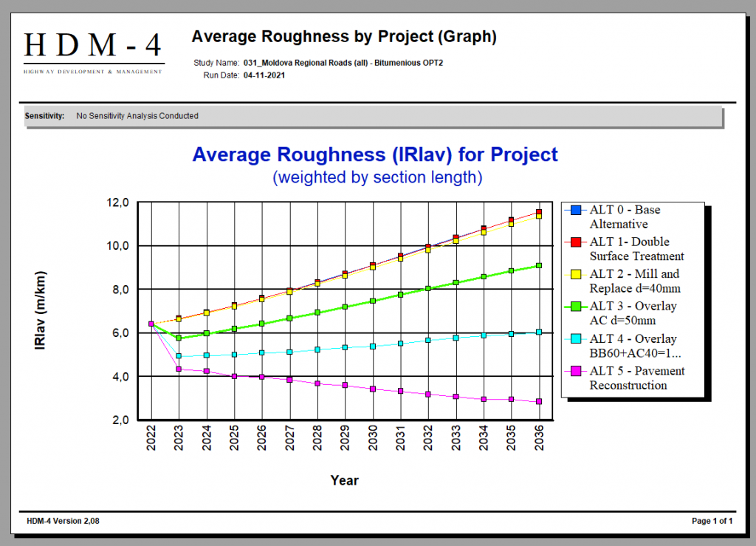Click the HDM-4 logo
Screen dimensions: 756x546
coord(93,50)
